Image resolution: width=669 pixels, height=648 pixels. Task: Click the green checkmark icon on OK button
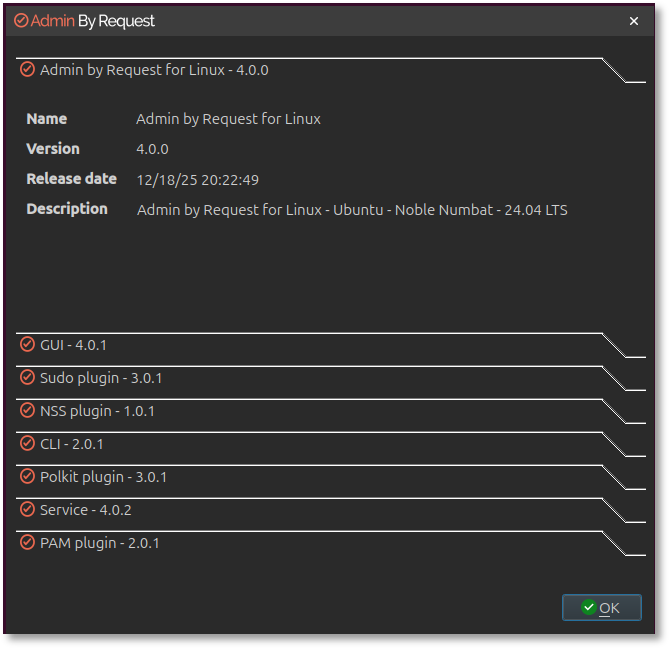click(588, 607)
